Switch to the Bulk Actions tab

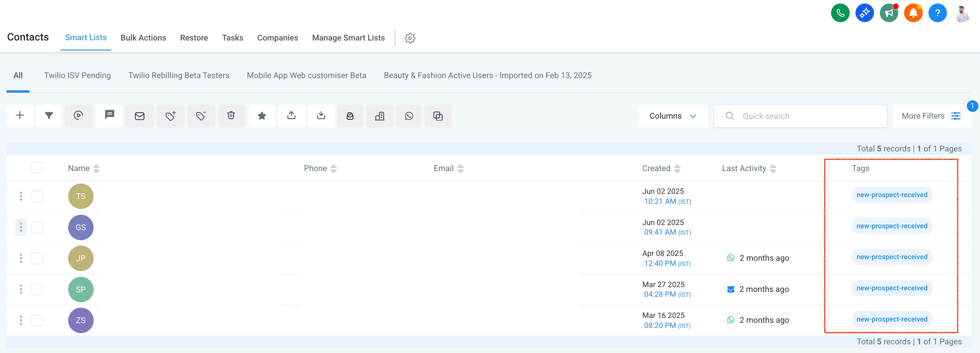click(x=143, y=38)
